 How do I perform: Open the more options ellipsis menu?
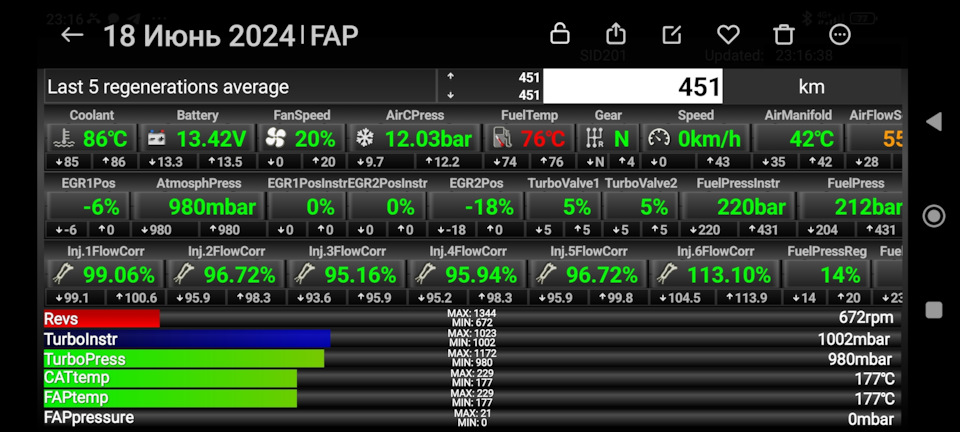point(840,35)
